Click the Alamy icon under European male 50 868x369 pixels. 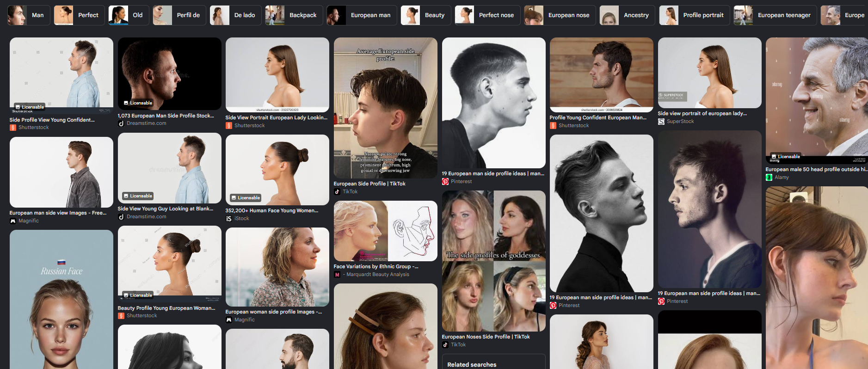point(769,178)
